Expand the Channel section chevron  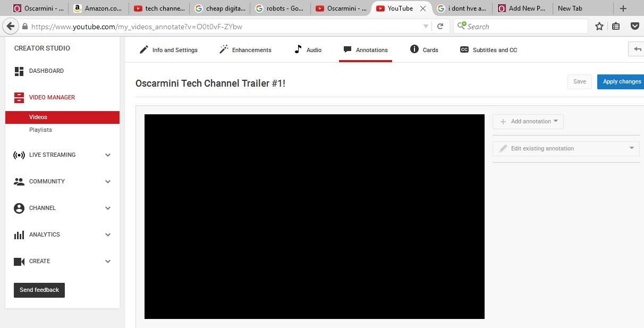point(108,208)
